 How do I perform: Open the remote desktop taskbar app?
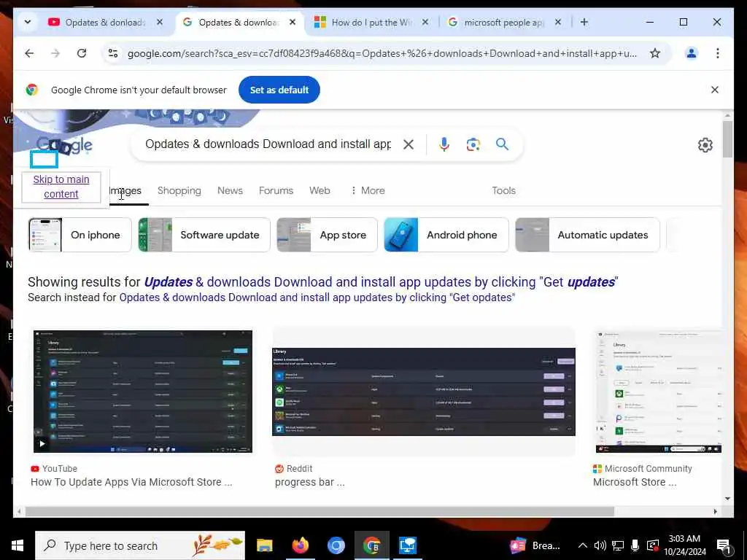(x=408, y=545)
